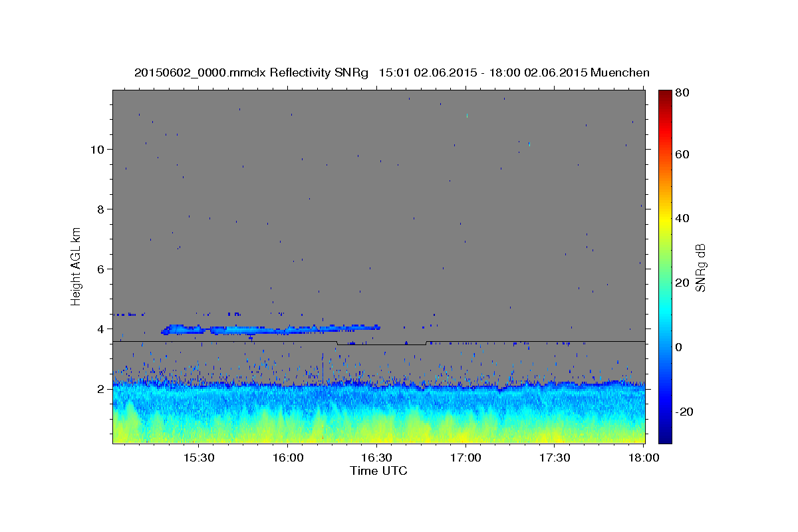Select the 15:30 time tick label
The width and height of the screenshot is (798, 532).
(198, 458)
